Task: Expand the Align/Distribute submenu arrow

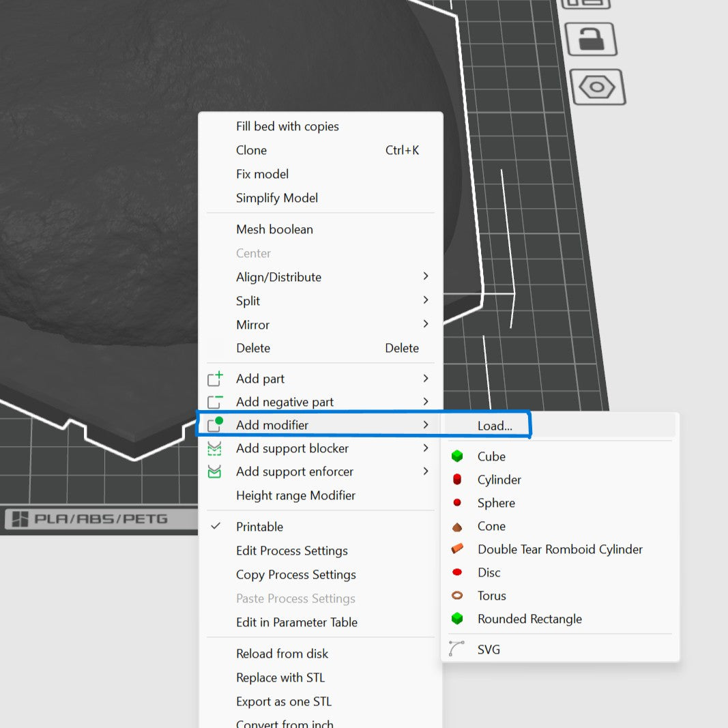Action: 426,276
